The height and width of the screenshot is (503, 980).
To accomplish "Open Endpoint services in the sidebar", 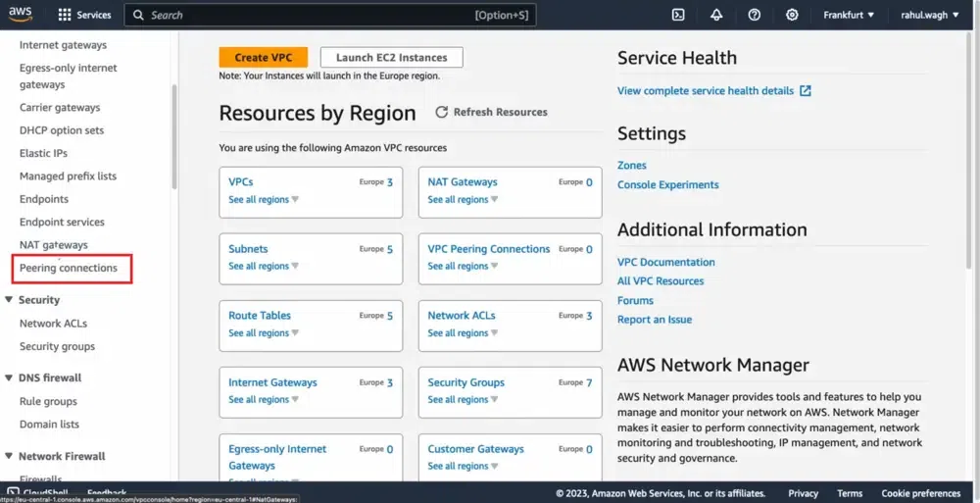I will click(62, 223).
